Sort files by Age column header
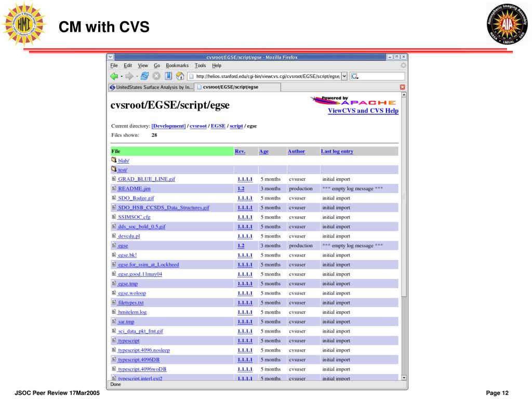Screen dimensions: 532x399 [x=263, y=151]
